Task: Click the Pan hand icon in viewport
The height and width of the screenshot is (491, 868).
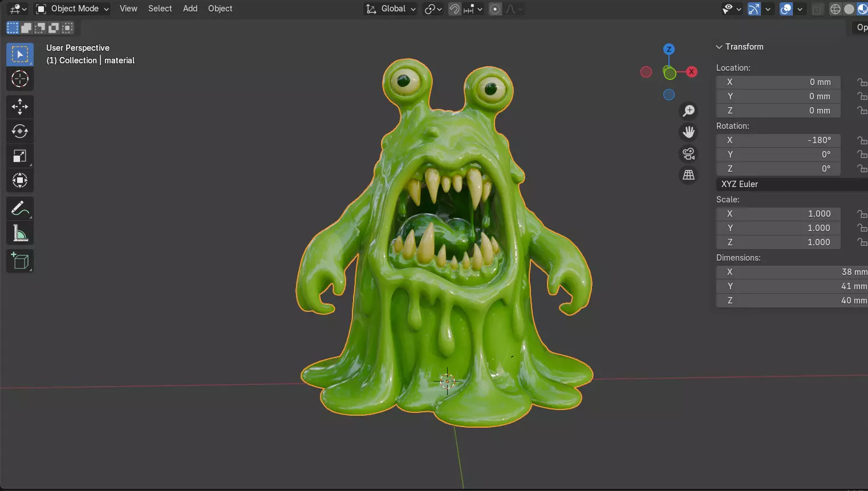Action: tap(689, 132)
